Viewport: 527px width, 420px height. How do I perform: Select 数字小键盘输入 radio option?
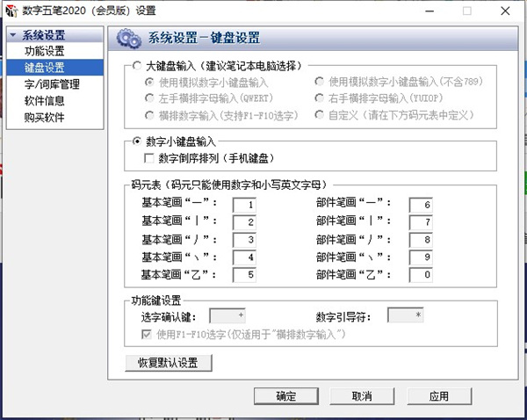point(136,141)
